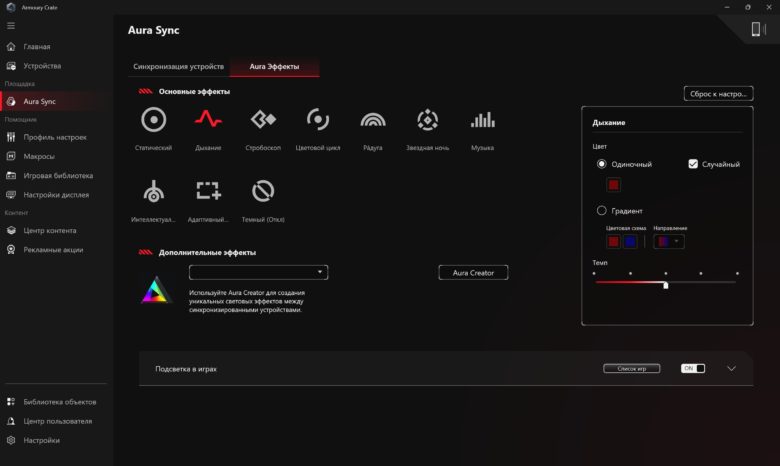The image size is (780, 466).
Task: Click the Armoury Crate logo icon
Action: tap(11, 7)
